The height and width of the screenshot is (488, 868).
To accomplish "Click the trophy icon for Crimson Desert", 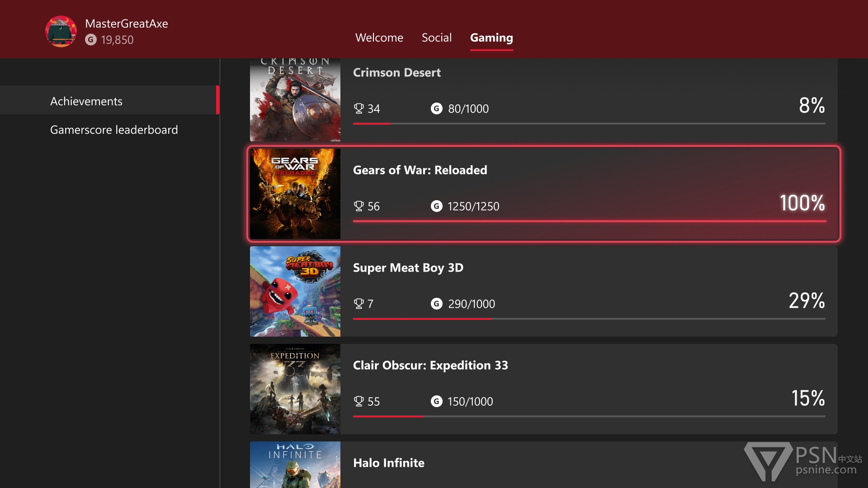I will click(x=359, y=108).
